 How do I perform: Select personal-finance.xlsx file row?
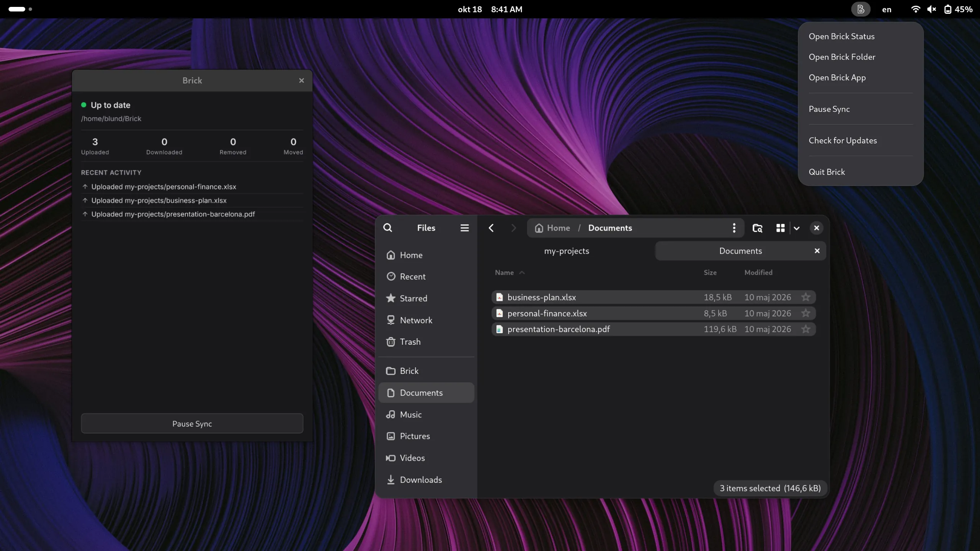point(653,313)
